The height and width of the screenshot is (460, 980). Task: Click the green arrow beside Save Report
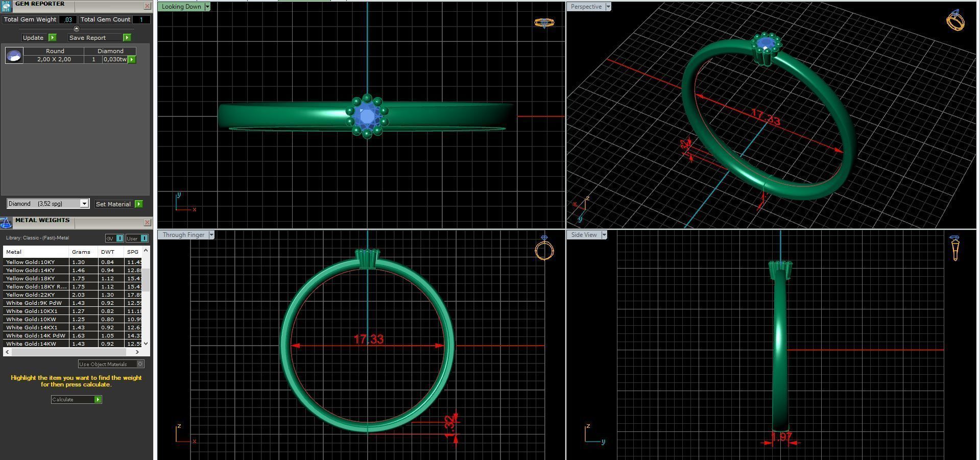(x=127, y=37)
